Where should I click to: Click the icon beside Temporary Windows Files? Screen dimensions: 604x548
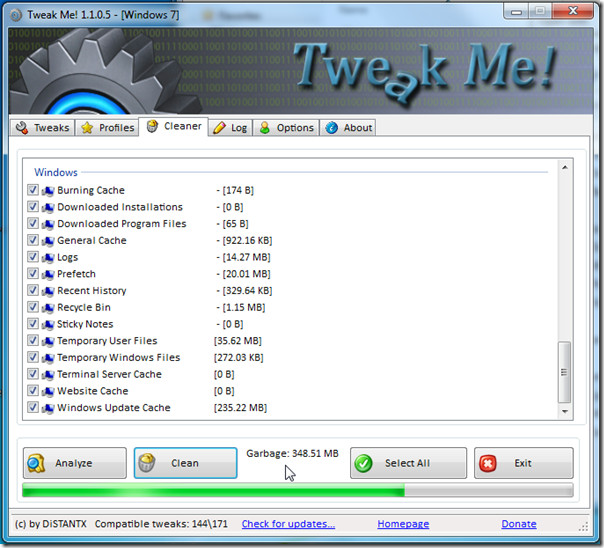point(48,358)
